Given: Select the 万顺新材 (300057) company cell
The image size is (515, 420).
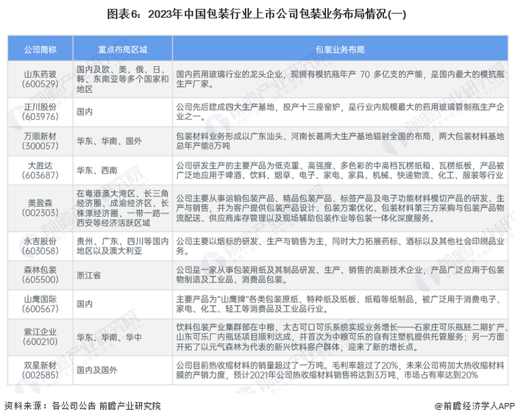Looking at the screenshot, I should tap(40, 141).
